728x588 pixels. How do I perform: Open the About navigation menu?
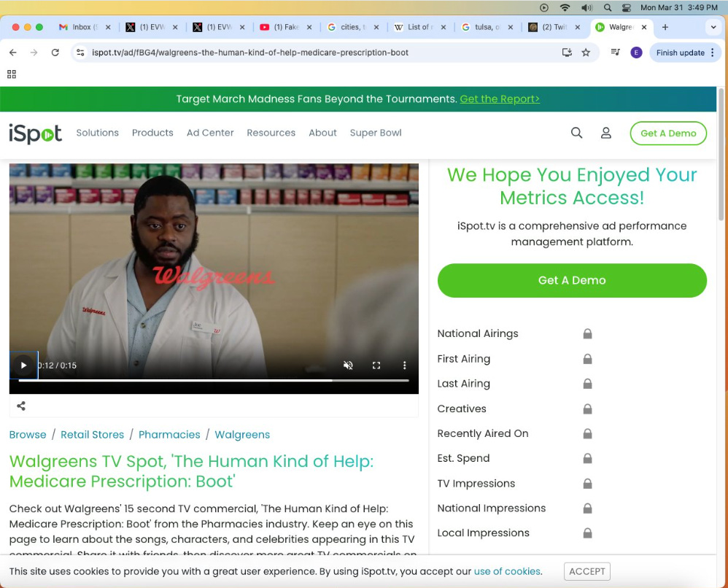click(x=322, y=133)
